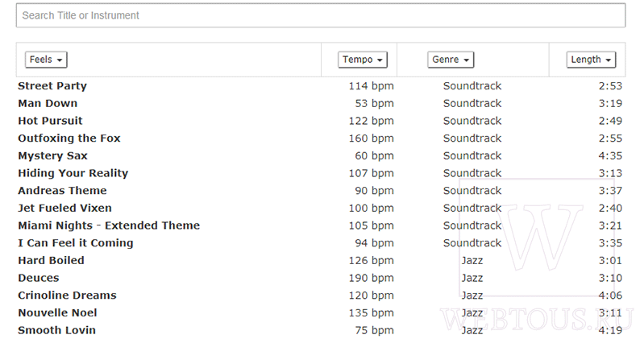The width and height of the screenshot is (644, 339).
Task: Select the Nouvelle Noel track
Action: 57,312
